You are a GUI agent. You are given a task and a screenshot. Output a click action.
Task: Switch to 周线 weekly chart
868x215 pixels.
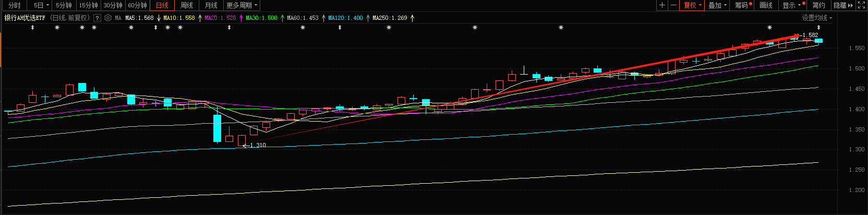[x=187, y=5]
